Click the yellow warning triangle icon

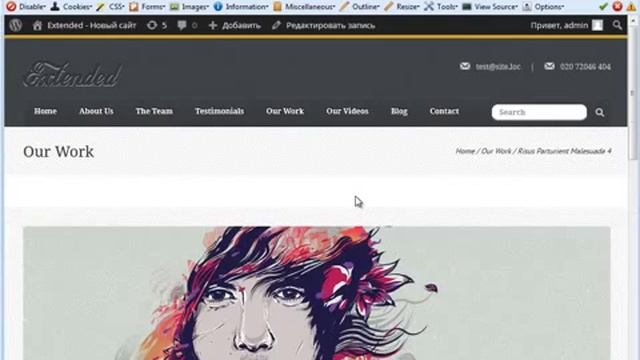coord(631,7)
